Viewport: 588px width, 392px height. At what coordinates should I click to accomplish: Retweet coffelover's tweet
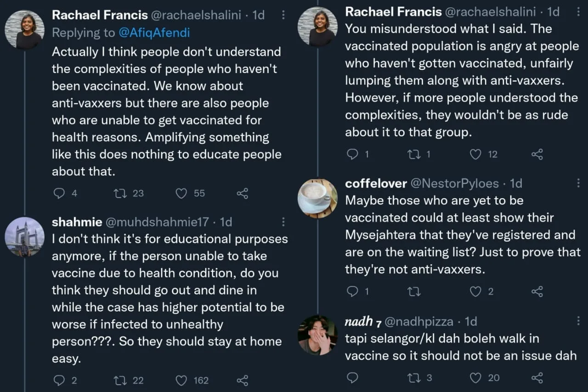pos(414,291)
